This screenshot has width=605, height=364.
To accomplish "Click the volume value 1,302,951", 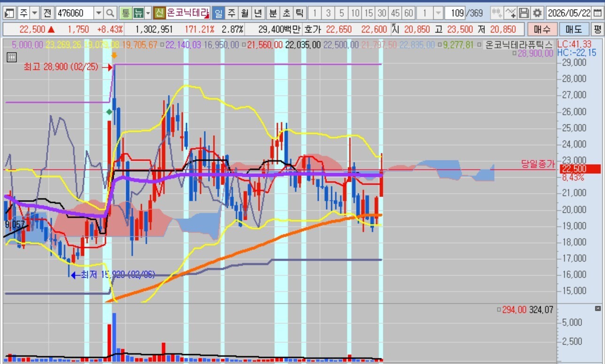I will click(x=154, y=29).
